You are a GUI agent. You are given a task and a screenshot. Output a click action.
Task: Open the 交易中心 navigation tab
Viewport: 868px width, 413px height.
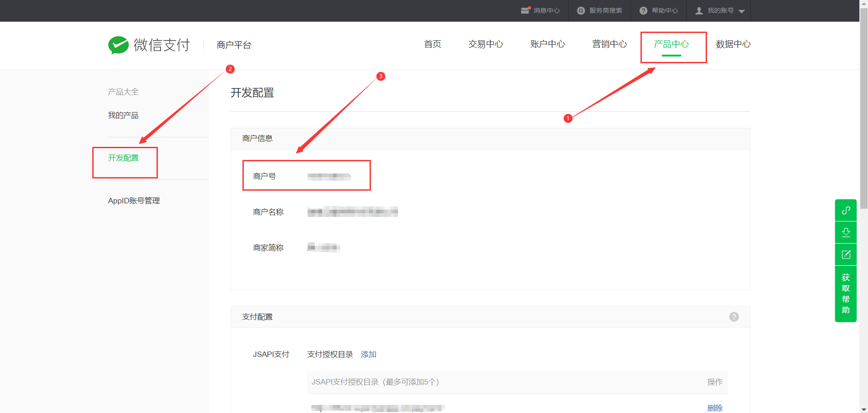click(486, 44)
